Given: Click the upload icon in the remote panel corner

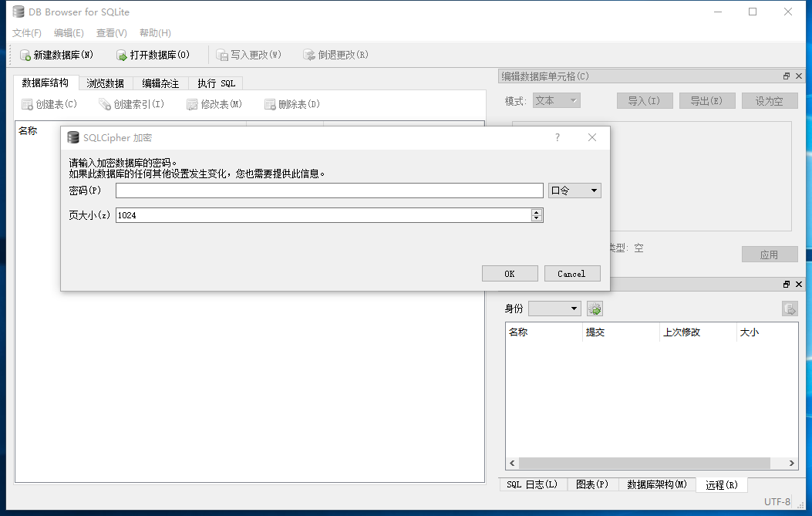Looking at the screenshot, I should [790, 308].
